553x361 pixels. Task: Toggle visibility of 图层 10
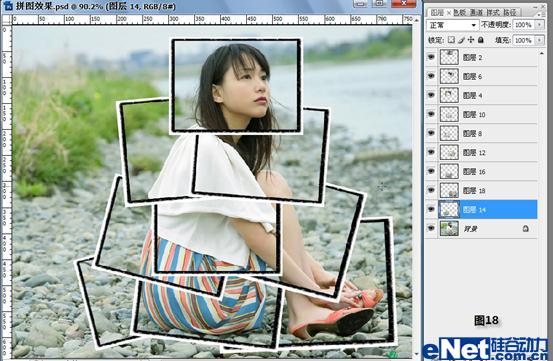point(431,114)
